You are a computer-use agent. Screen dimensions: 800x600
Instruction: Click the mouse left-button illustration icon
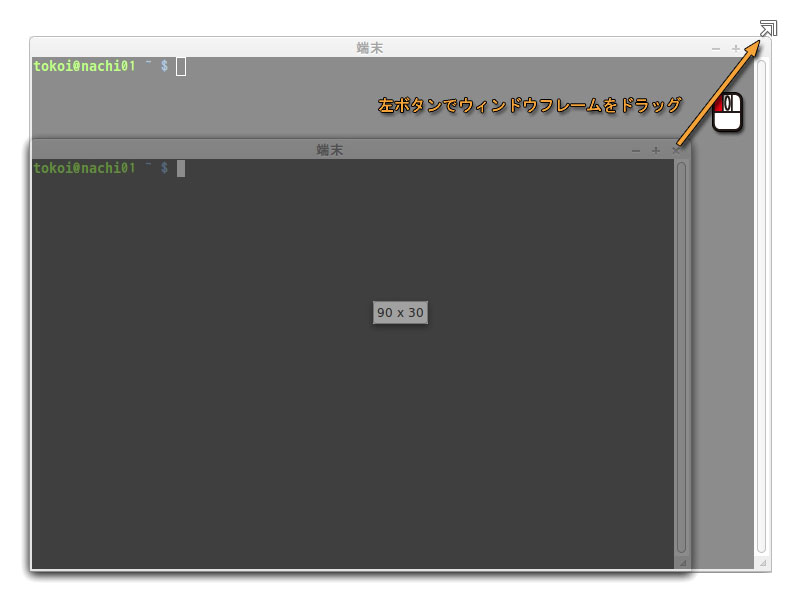727,112
